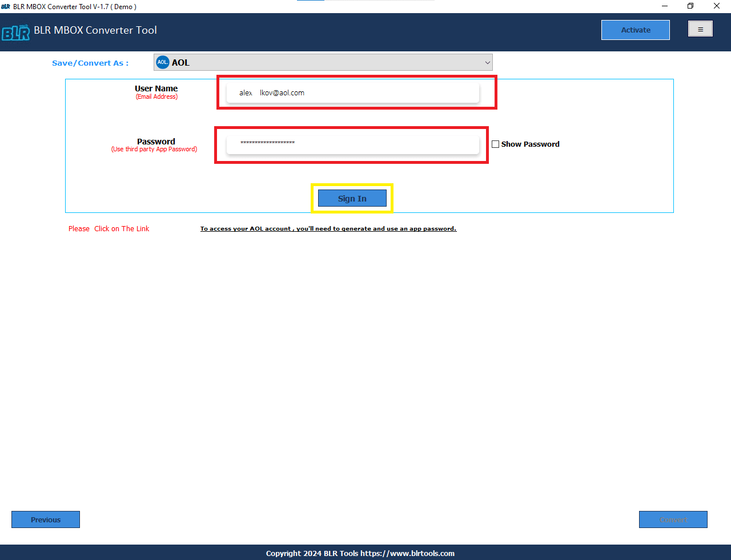The image size is (731, 560).
Task: Click the 'Save/Convert As :' label
Action: tap(90, 63)
